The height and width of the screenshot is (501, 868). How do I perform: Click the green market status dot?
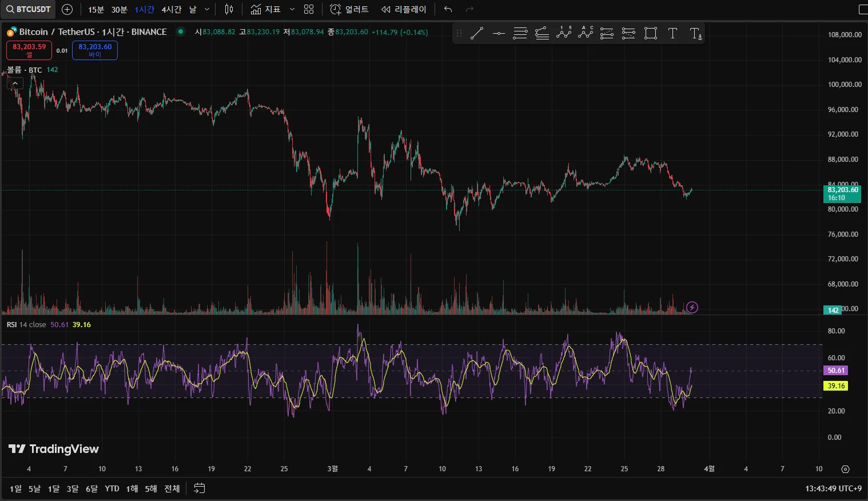tap(181, 31)
